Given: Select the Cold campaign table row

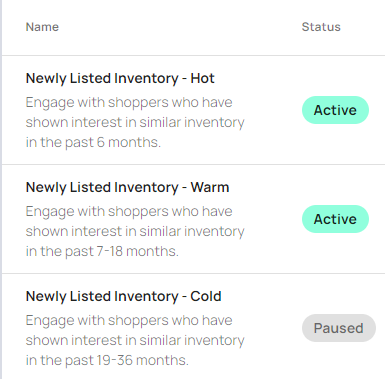Looking at the screenshot, I should [x=193, y=327].
